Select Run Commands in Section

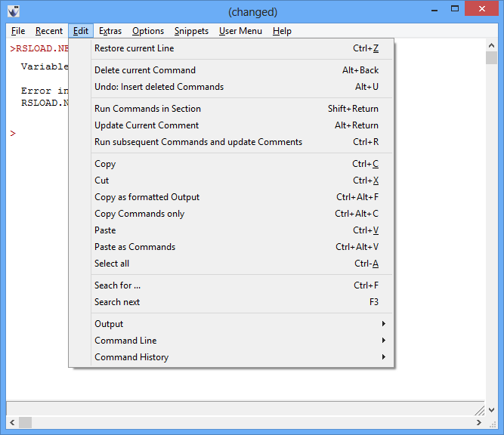coord(231,109)
